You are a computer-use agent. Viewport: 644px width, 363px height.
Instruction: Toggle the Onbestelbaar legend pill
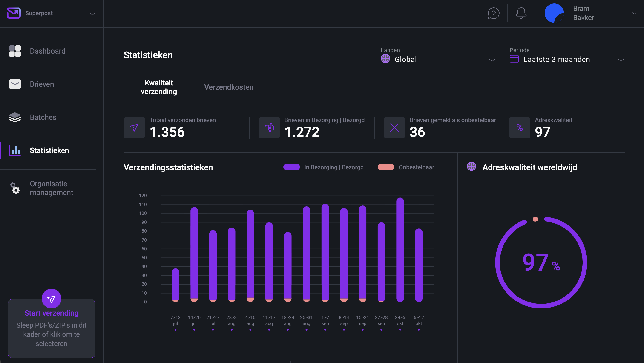[x=385, y=167]
